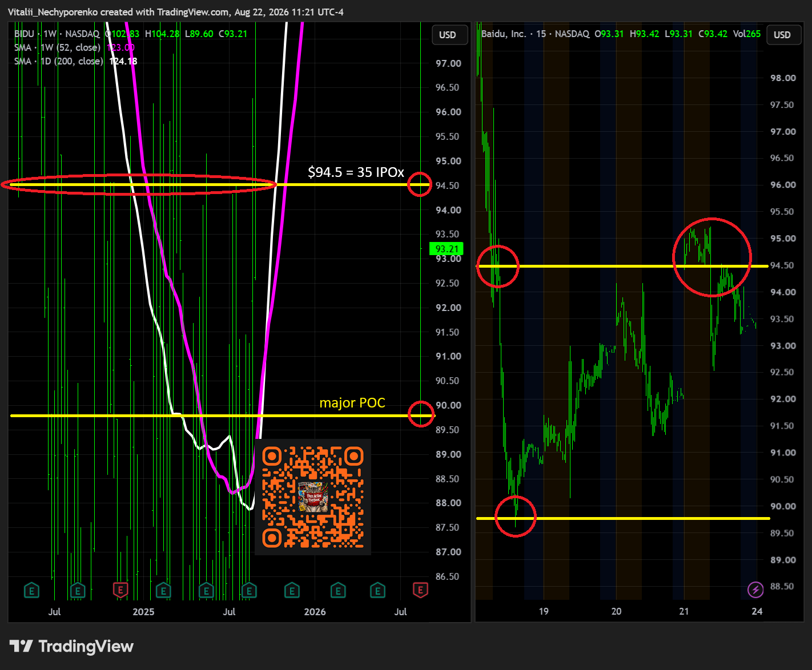Click the SMA 1D value 124.18 in the legend

click(123, 61)
